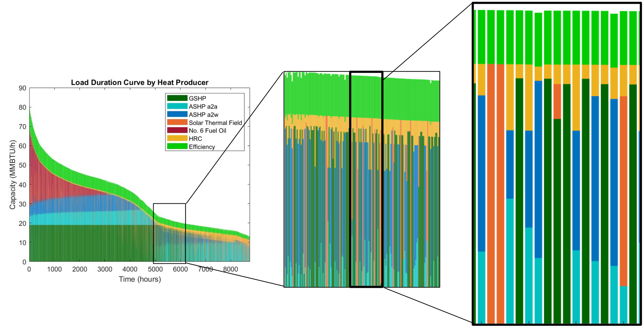
Task: Click the y-axis tick label 70
Action: 22,127
